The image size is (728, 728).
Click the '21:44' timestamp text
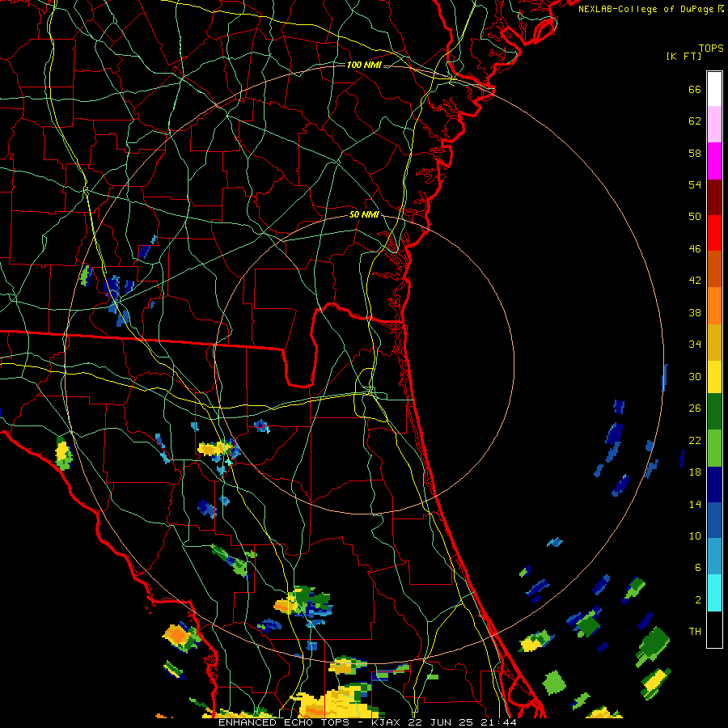click(498, 722)
